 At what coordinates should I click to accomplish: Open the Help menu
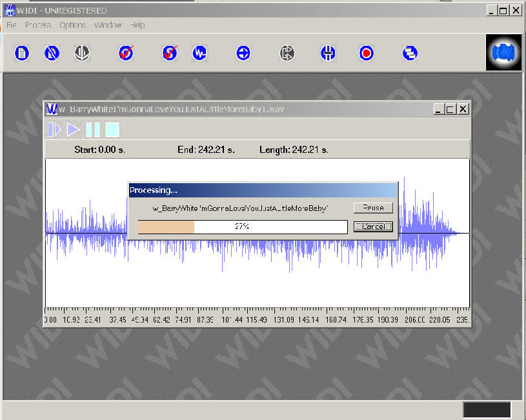click(137, 25)
